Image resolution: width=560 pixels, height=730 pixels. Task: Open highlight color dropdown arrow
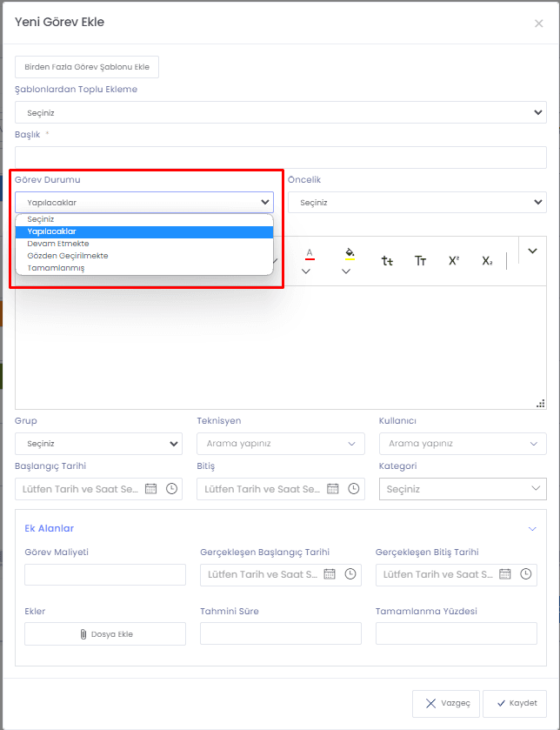tap(346, 271)
